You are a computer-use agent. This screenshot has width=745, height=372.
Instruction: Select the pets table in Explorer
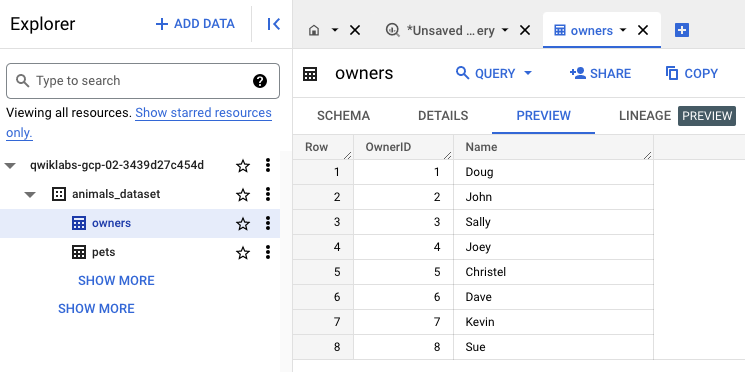coord(104,252)
